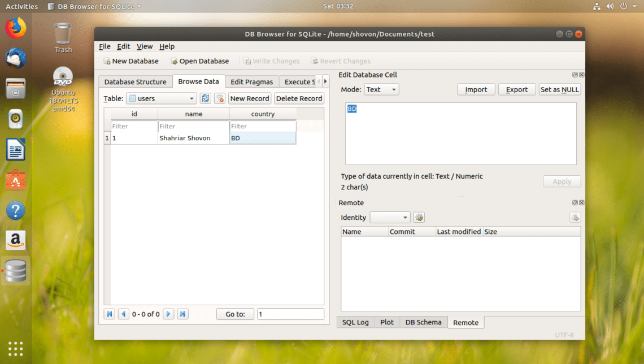Click the volume indicator in the top bar
The width and height of the screenshot is (644, 364).
tap(610, 6)
